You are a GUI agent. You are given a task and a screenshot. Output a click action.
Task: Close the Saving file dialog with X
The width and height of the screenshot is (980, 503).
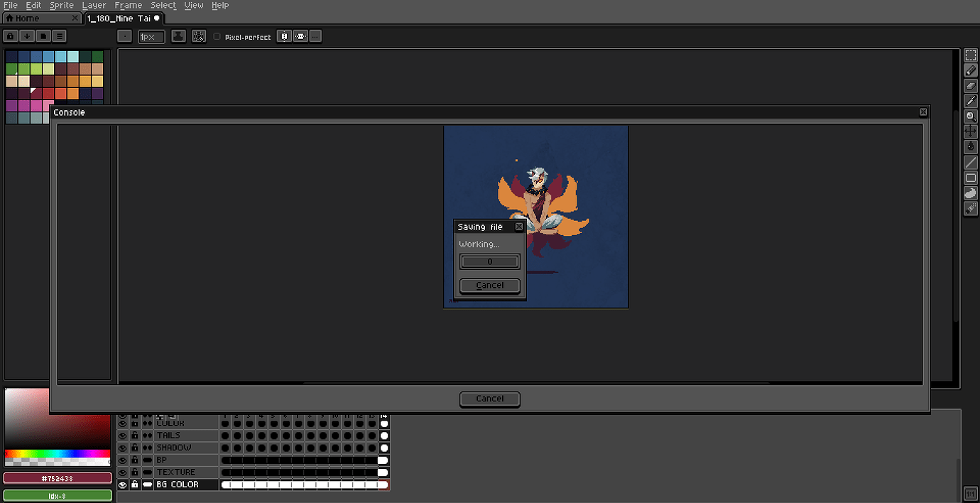(519, 227)
